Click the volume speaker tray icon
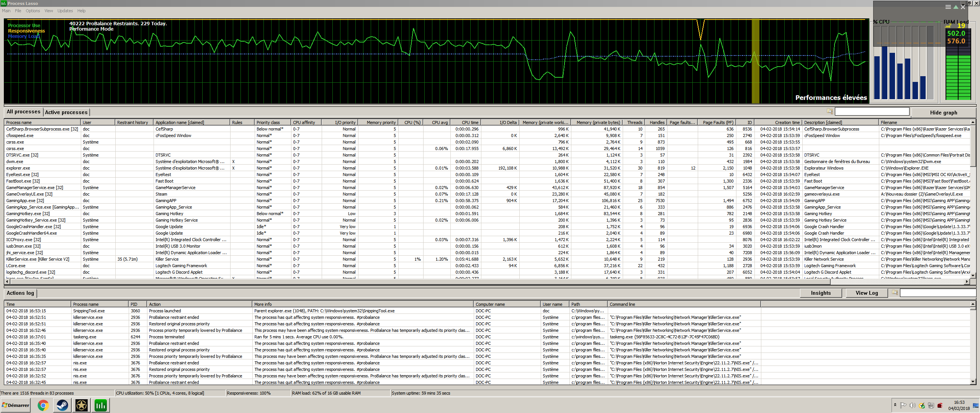This screenshot has width=980, height=413. [913, 405]
